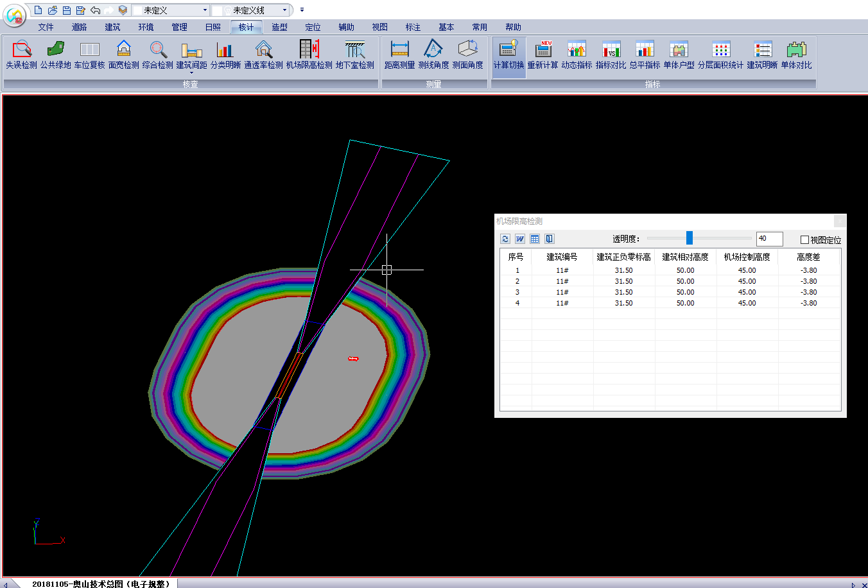Viewport: 868px width, 588px height.
Task: Expand the 未定义 layer dropdown
Action: pyautogui.click(x=205, y=10)
